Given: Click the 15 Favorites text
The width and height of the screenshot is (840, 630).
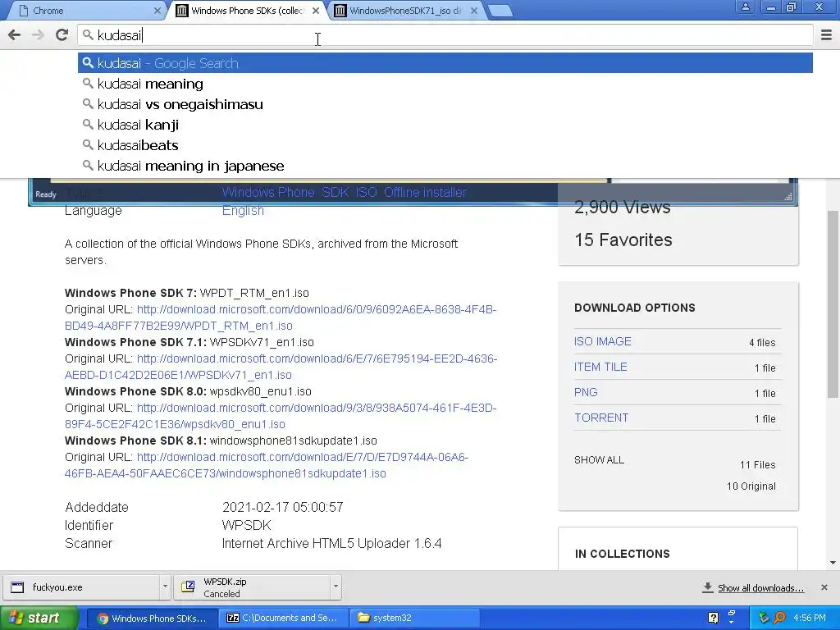Looking at the screenshot, I should point(623,240).
